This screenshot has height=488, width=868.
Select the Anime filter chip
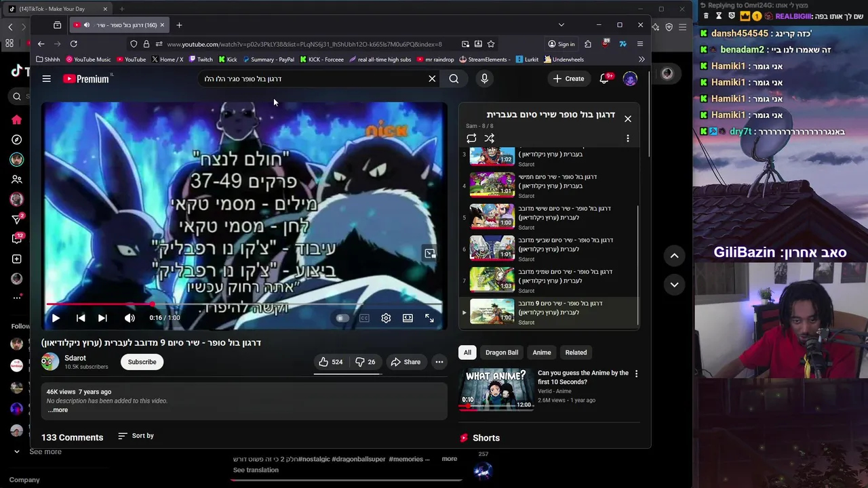(x=542, y=352)
